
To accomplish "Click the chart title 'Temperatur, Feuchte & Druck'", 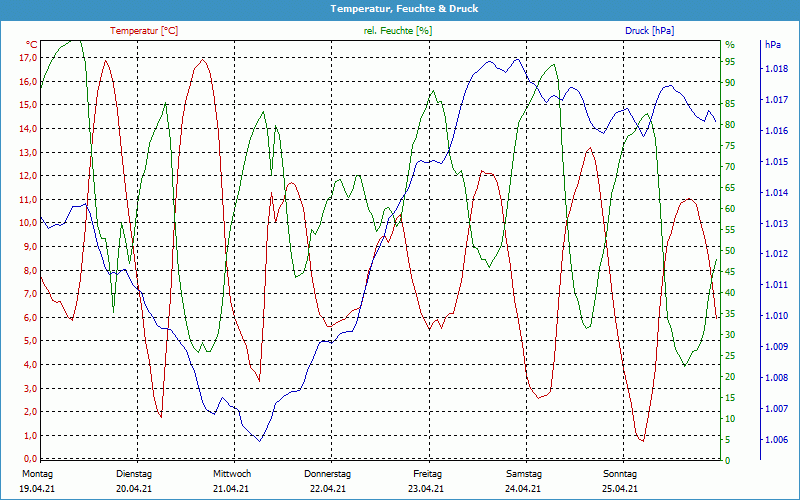I will click(404, 9).
